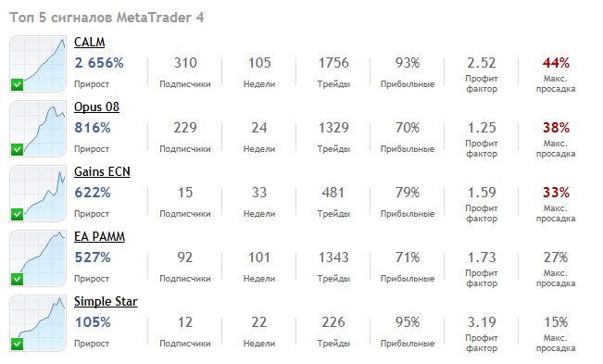
Task: Click the Gains ECN growth chart thumbnail
Action: 38,194
